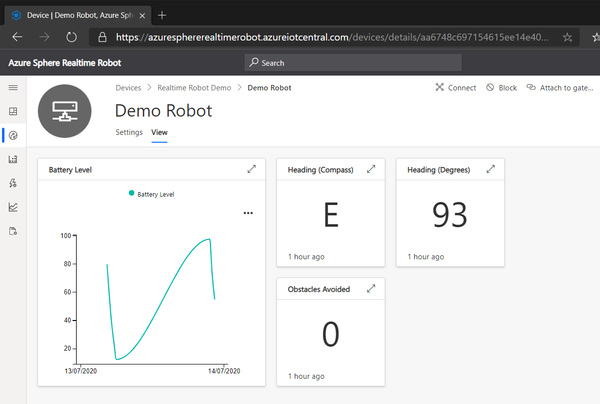600x404 pixels.
Task: Click the Obstacles Avoided value 0
Action: tap(331, 334)
